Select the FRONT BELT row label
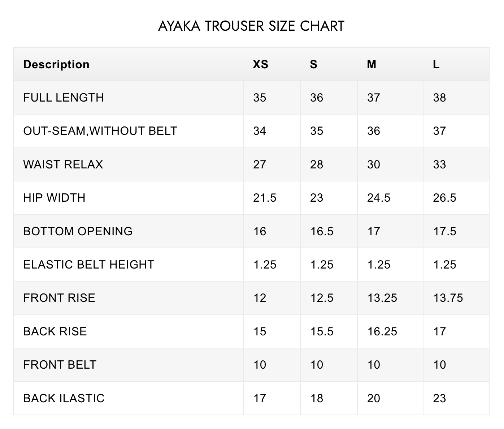The image size is (504, 429). tap(60, 365)
